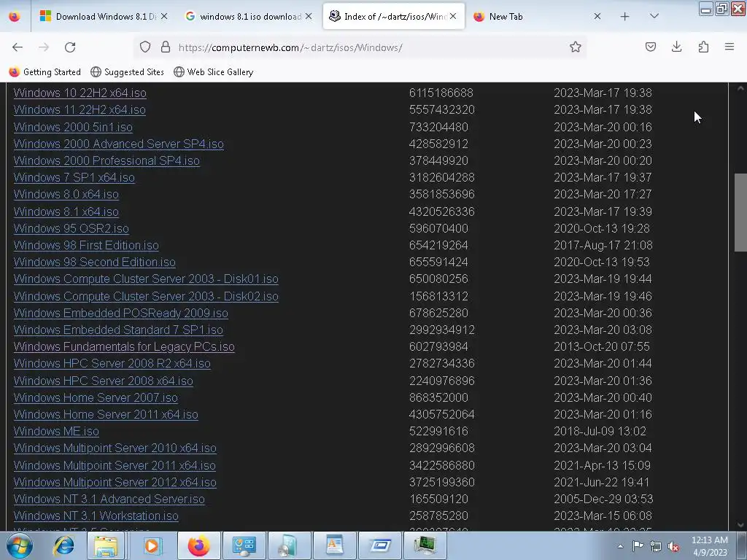Close the Index of ~dartz tab
The image size is (747, 560).
pyautogui.click(x=453, y=17)
